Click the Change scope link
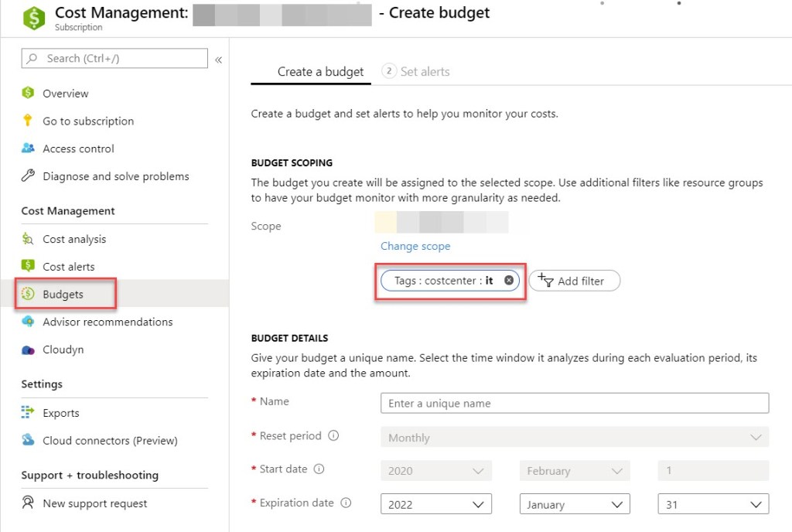This screenshot has height=532, width=792. click(415, 246)
